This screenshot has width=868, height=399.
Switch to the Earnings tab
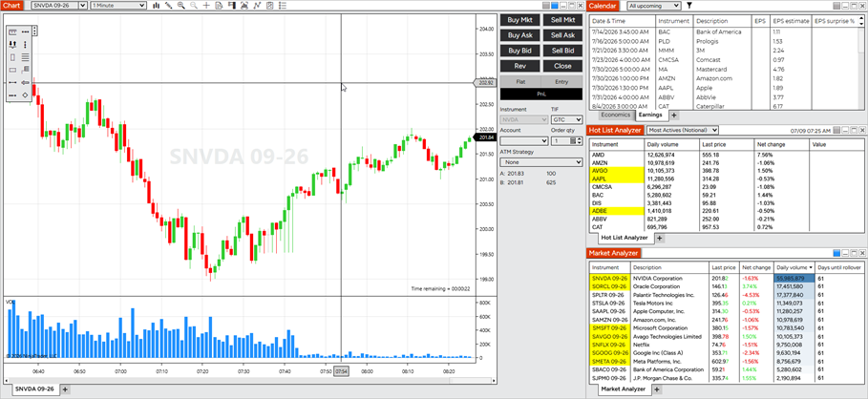tap(650, 115)
